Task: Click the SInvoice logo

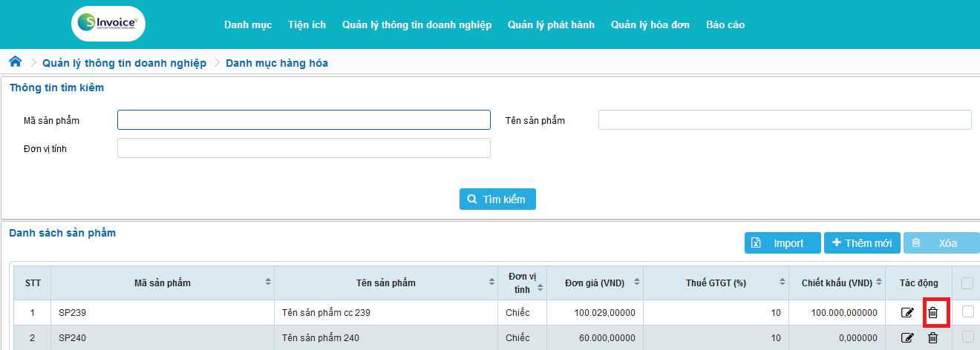Action: pos(108,24)
